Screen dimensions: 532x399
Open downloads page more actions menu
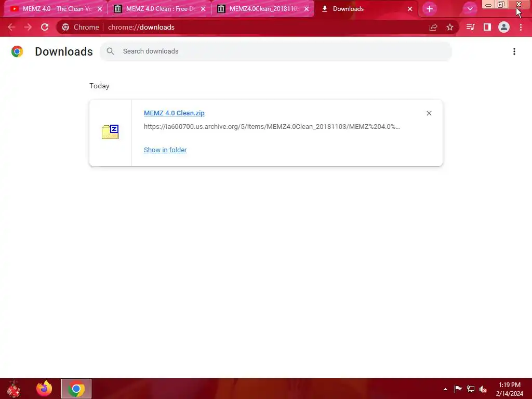pos(514,51)
